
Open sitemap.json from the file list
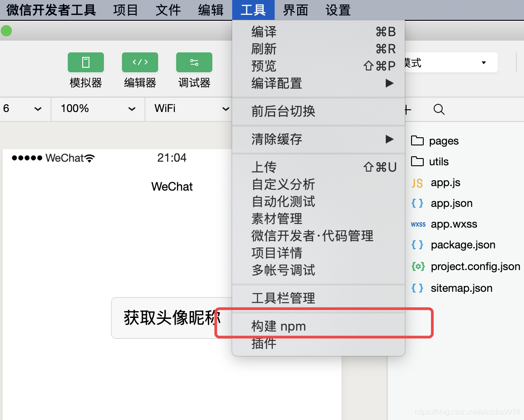click(461, 288)
